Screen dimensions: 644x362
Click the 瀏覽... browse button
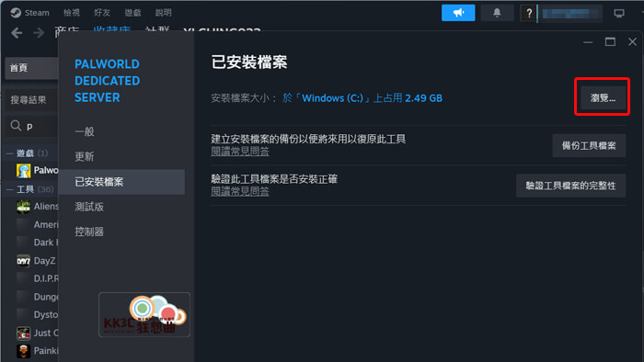(x=603, y=98)
